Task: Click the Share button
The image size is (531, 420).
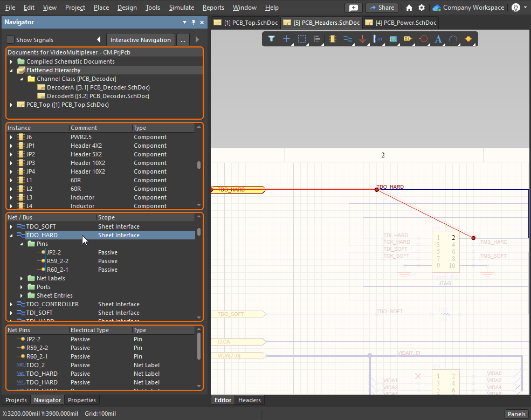Action: coord(382,8)
